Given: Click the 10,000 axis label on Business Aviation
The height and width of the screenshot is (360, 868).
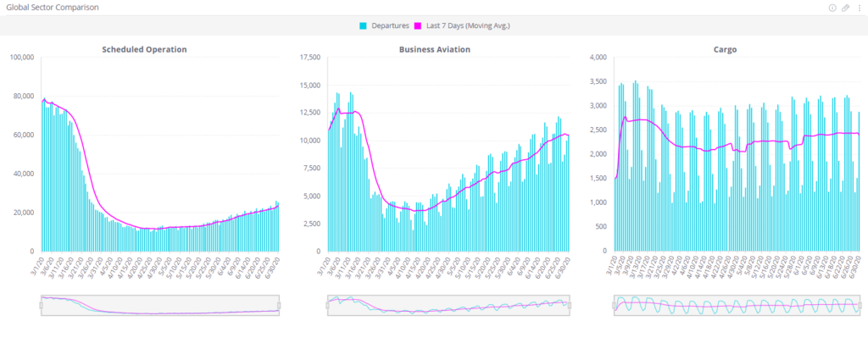Looking at the screenshot, I should (x=310, y=141).
